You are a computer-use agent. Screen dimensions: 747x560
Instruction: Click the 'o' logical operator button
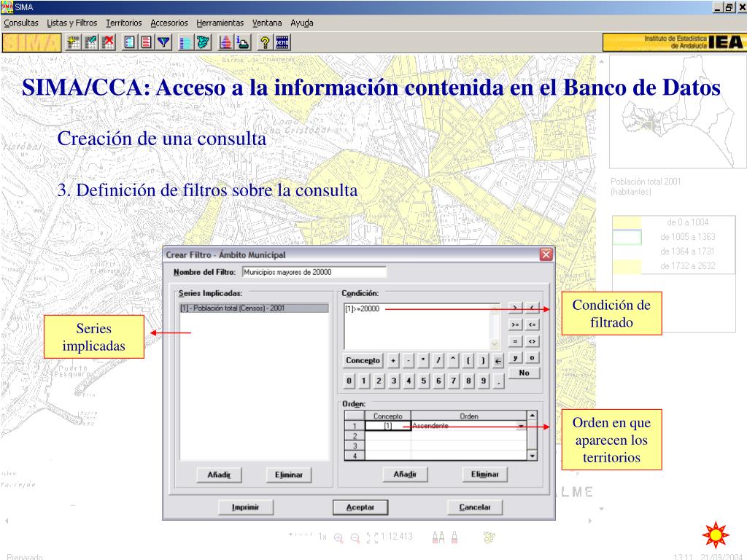tap(532, 357)
